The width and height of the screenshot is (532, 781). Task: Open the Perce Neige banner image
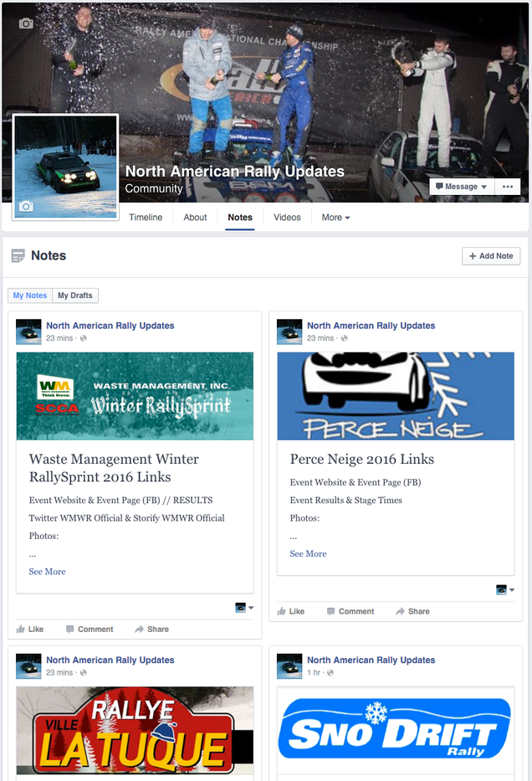[x=396, y=396]
